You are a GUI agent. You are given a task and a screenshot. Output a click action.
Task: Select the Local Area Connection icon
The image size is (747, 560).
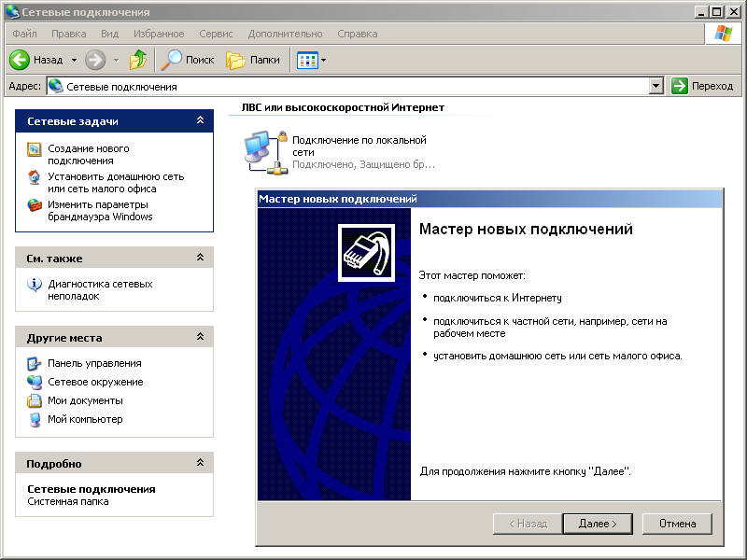click(x=264, y=151)
